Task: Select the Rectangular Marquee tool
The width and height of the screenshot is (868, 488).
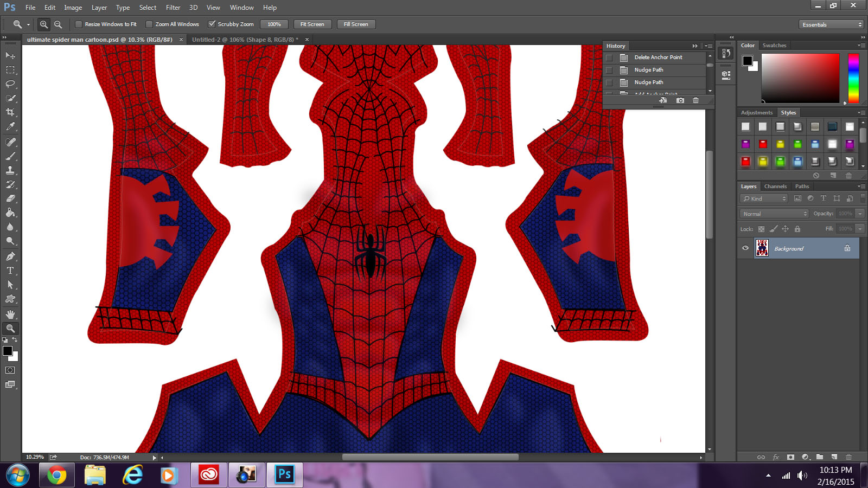Action: pyautogui.click(x=10, y=69)
